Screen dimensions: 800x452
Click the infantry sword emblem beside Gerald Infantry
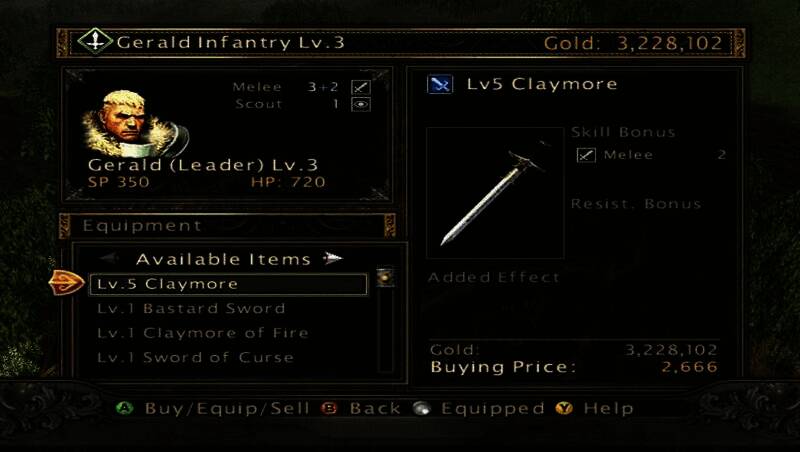pos(95,41)
